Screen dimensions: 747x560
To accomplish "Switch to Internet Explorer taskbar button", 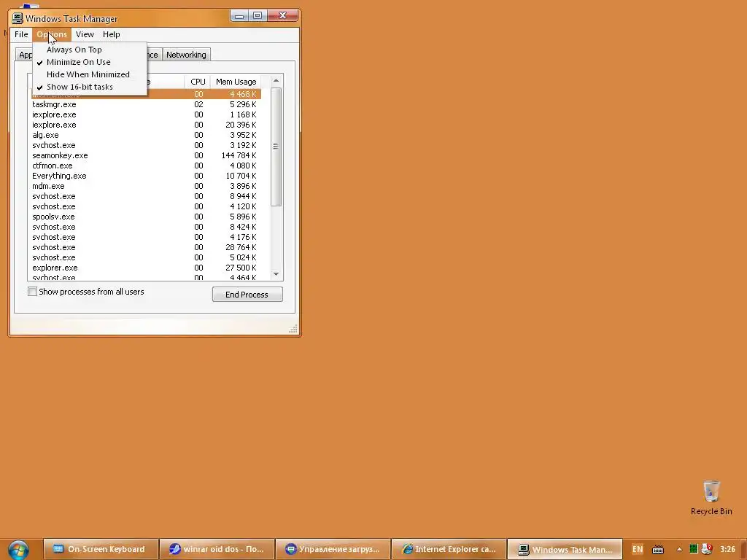I will [449, 549].
